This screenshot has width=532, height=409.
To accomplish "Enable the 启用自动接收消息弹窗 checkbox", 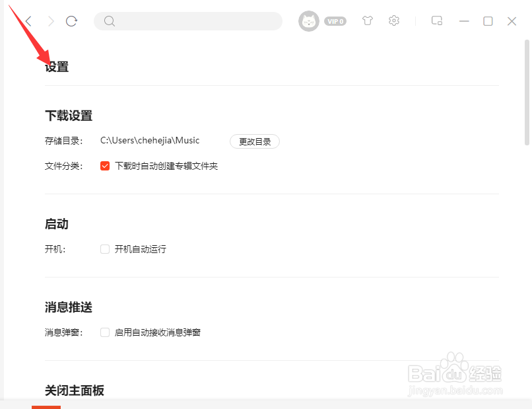I will coord(104,332).
